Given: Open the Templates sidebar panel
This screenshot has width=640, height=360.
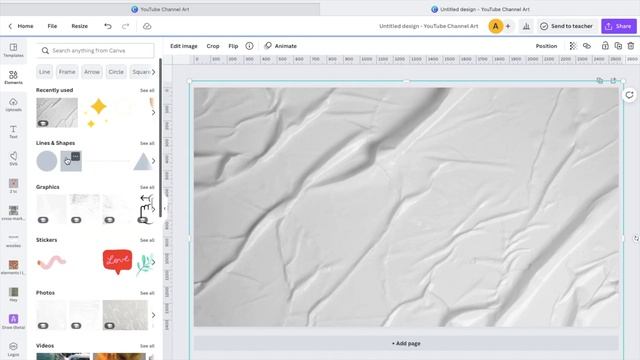Looking at the screenshot, I should point(13,50).
